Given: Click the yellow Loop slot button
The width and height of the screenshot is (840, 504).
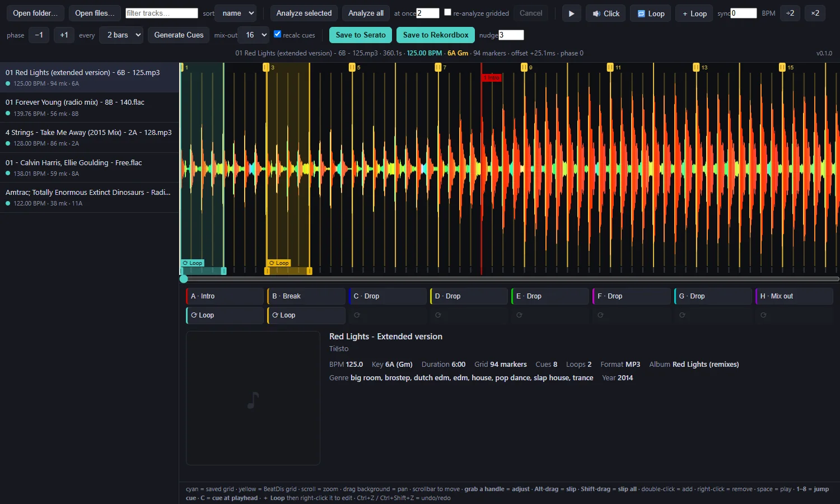Looking at the screenshot, I should pyautogui.click(x=306, y=315).
